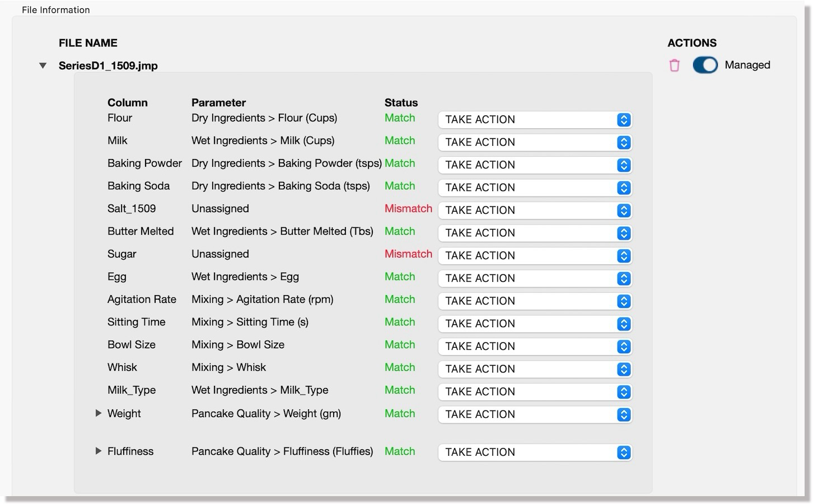Click the Mismatch status for Salt_1509
Image resolution: width=813 pixels, height=504 pixels.
(x=408, y=209)
